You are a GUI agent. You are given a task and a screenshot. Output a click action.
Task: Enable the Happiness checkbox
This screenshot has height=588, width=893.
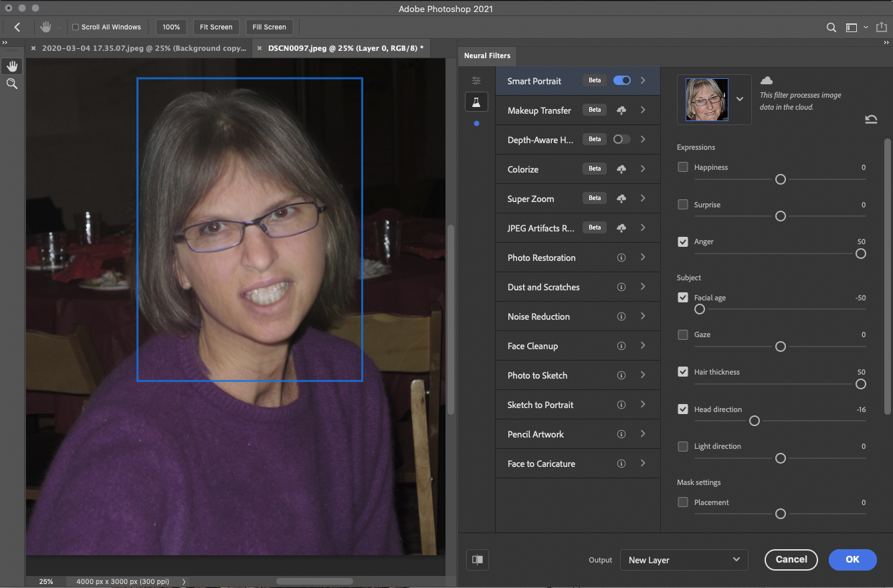click(x=683, y=167)
